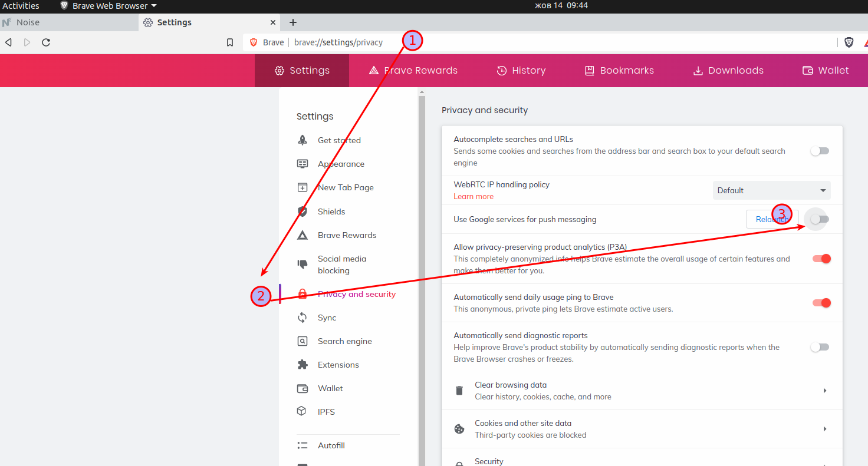Viewport: 868px width, 466px height.
Task: Switch to the Noise browser tab
Action: (x=70, y=22)
